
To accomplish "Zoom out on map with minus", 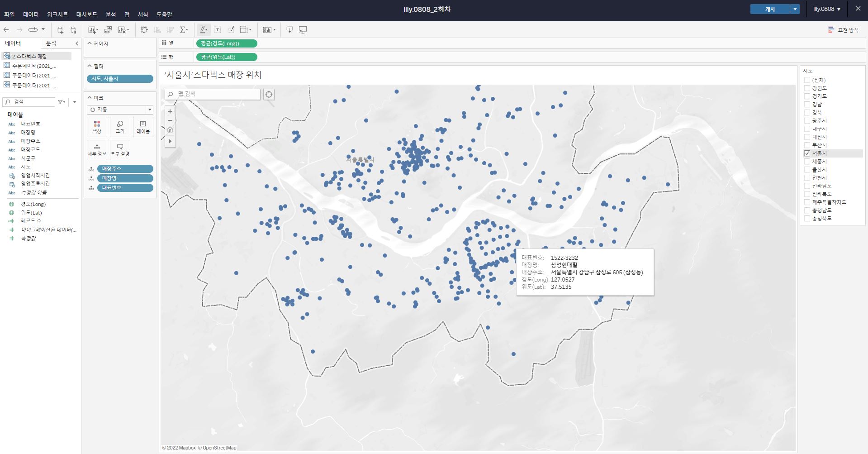I will coord(170,120).
